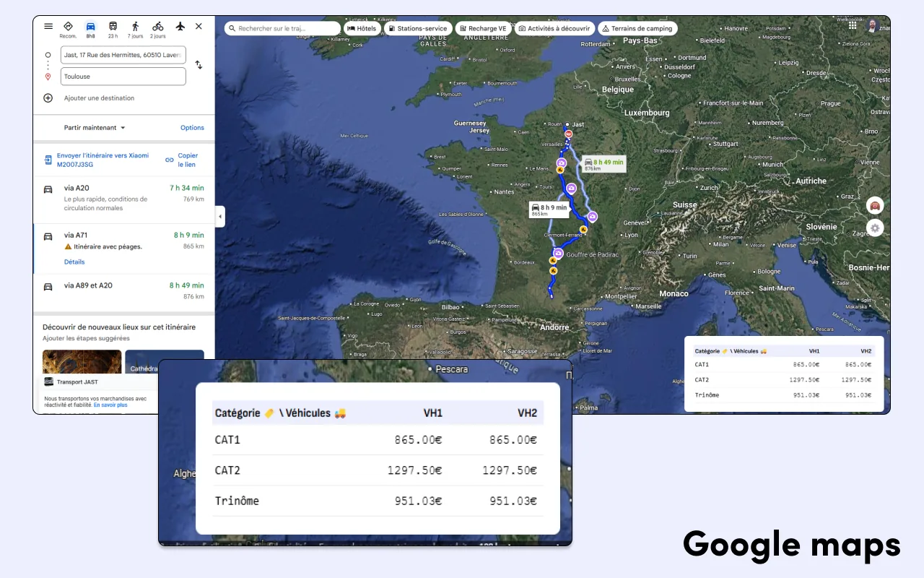924x578 pixels.
Task: Select the recommended travel mode
Action: [68, 29]
